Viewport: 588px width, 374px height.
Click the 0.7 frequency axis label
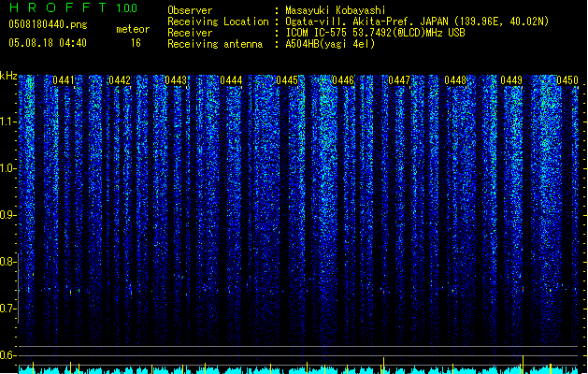[7, 309]
